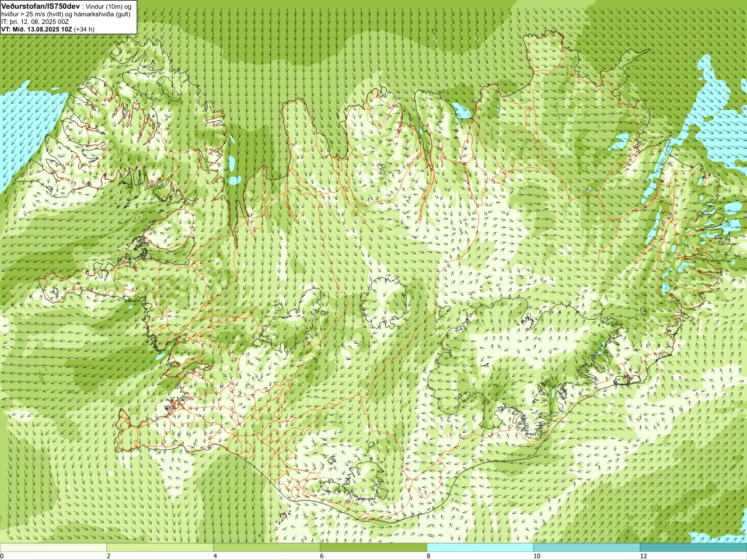Click the 10–12 m/s teal legend swatch
The width and height of the screenshot is (747, 560).
click(587, 548)
